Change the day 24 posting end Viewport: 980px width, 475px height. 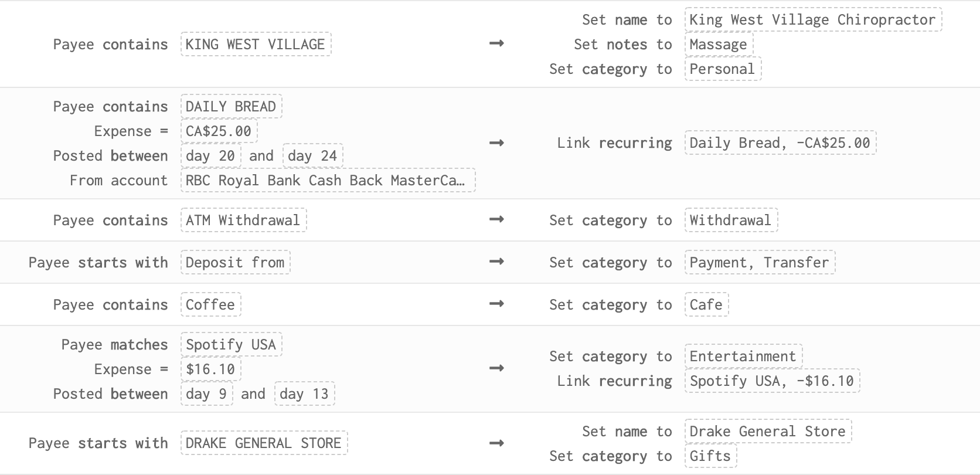(x=312, y=156)
